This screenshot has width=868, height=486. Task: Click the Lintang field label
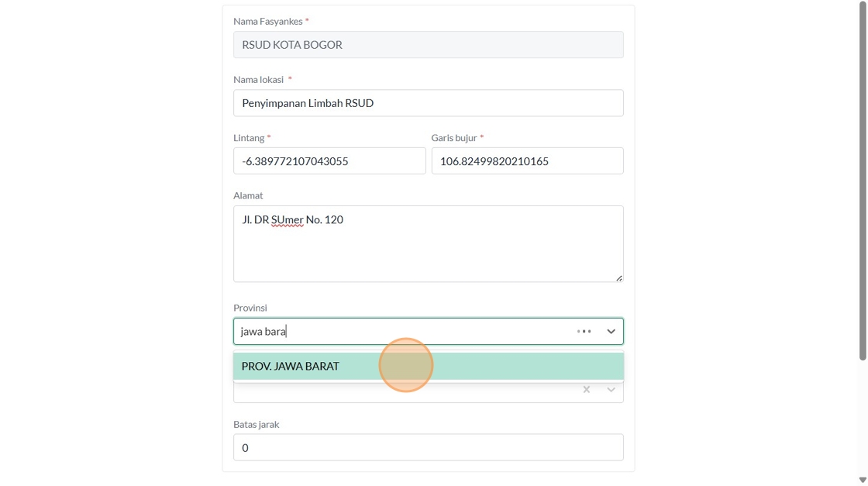[249, 137]
